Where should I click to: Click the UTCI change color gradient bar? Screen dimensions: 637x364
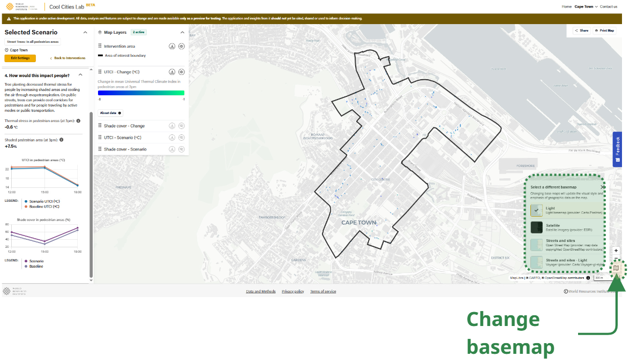[141, 93]
